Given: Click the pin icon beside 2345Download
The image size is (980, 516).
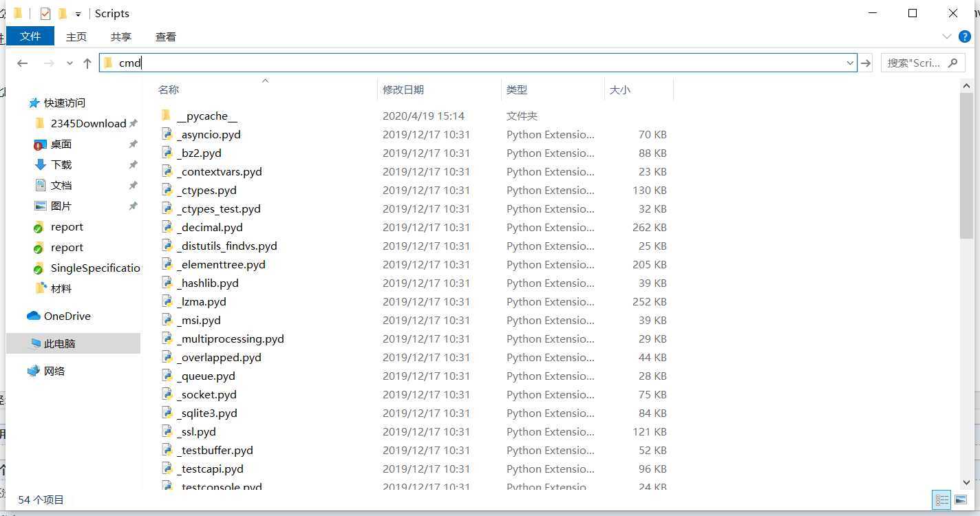Looking at the screenshot, I should (134, 124).
